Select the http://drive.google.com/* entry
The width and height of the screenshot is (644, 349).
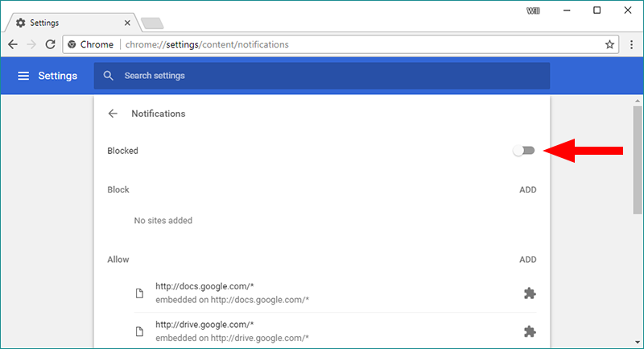coord(204,324)
